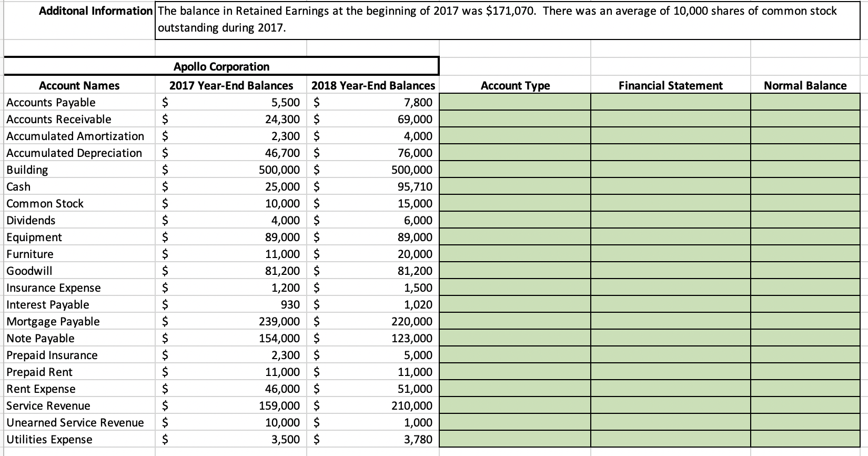Select the 'Account Type' column header
This screenshot has height=456, width=868.
tap(515, 85)
